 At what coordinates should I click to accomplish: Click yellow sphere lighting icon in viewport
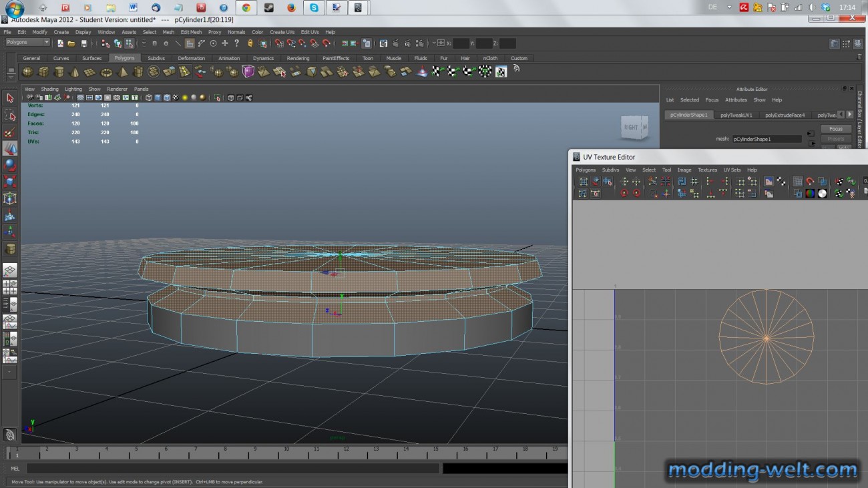point(185,97)
